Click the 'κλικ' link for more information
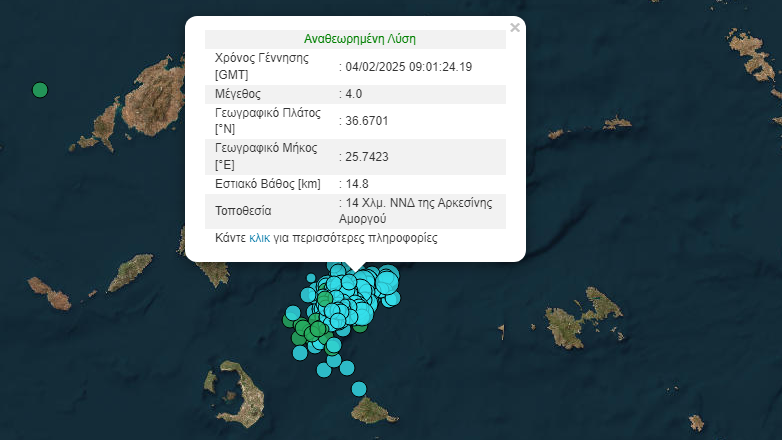 pos(259,239)
